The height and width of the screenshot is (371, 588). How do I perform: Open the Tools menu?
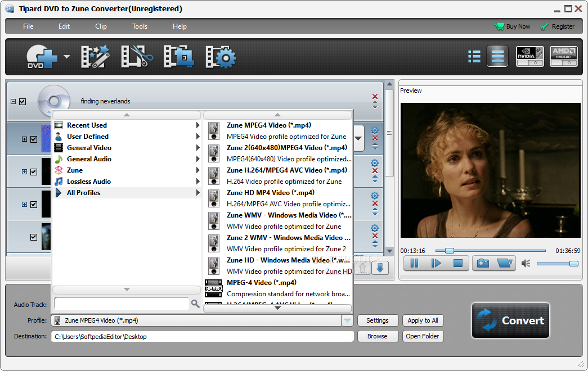point(140,26)
